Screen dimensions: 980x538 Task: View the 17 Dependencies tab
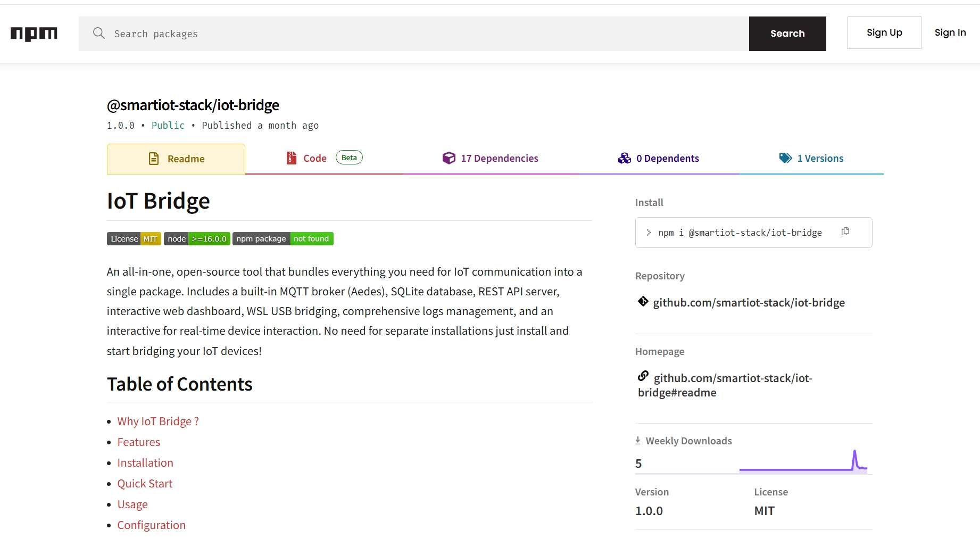click(x=490, y=158)
